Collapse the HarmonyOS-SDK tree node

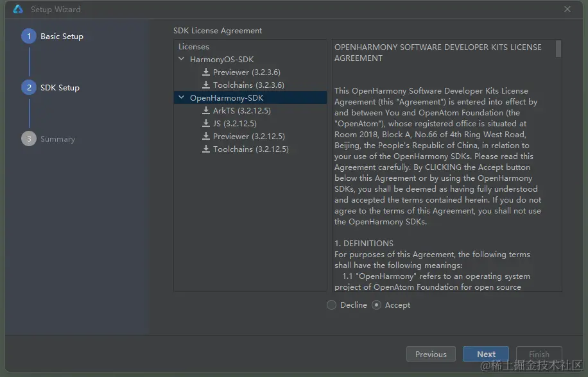click(182, 59)
